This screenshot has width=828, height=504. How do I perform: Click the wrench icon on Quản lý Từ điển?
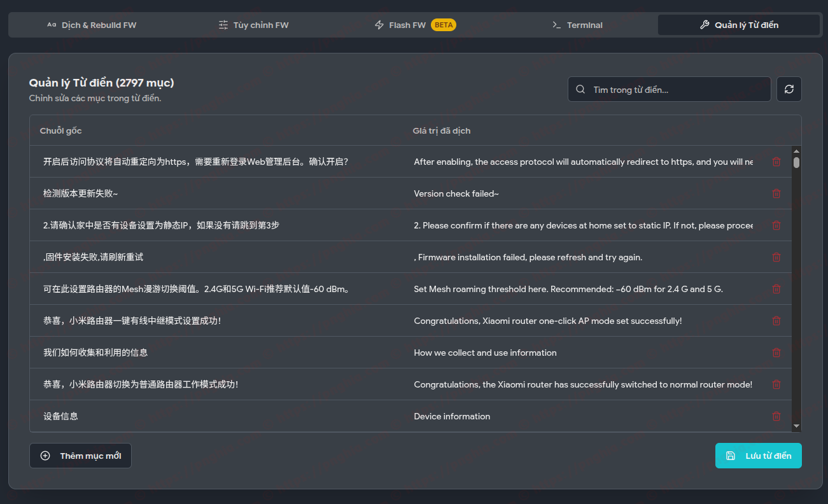coord(704,25)
